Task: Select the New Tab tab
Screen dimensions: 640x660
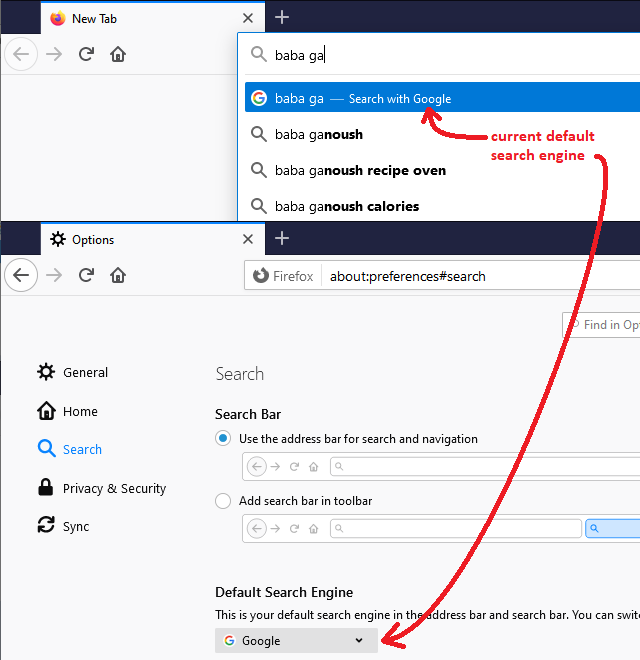Action: tap(153, 18)
